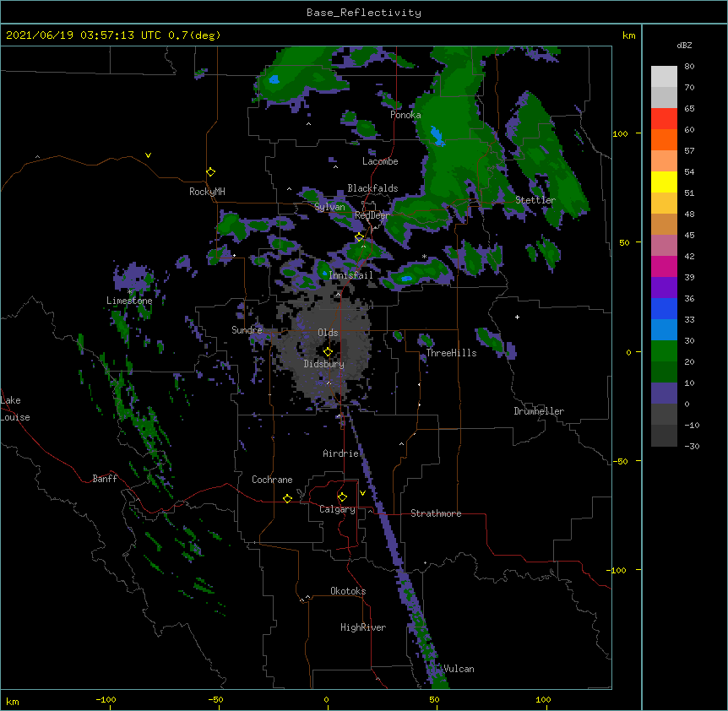Screen dimensions: 728x711
Task: Select the yellow diamond marker above Calgary label
Action: 342,497
